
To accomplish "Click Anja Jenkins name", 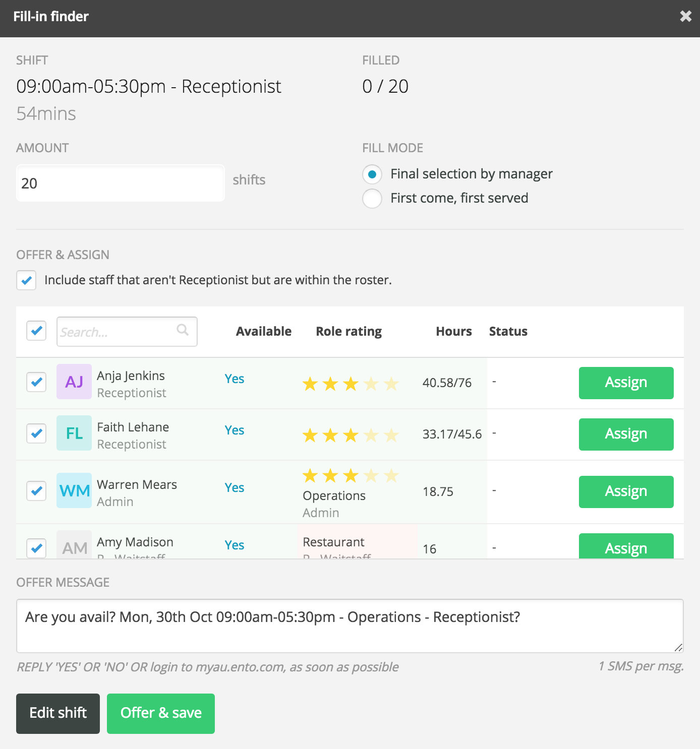I will click(x=131, y=376).
